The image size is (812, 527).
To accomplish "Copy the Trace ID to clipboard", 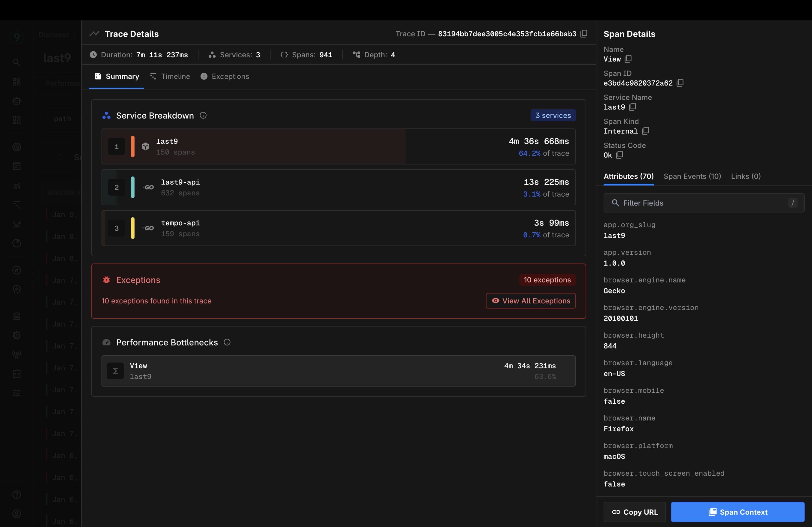I will click(x=584, y=33).
